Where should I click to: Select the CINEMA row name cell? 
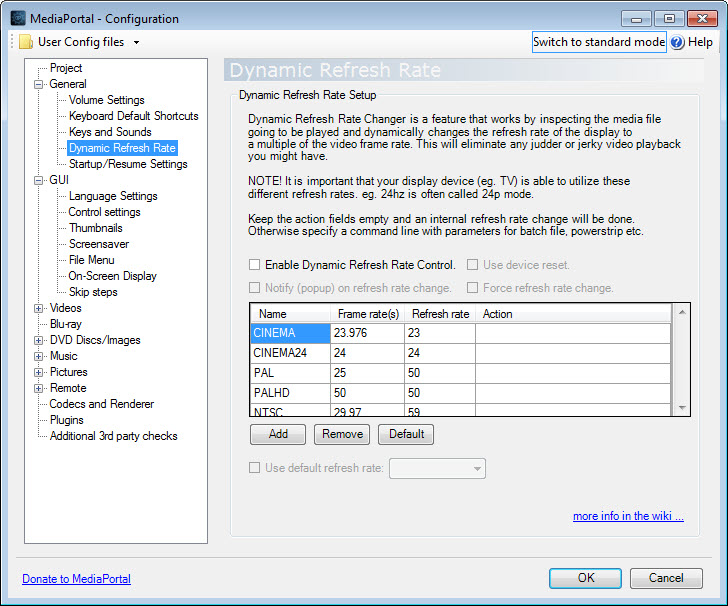(291, 333)
